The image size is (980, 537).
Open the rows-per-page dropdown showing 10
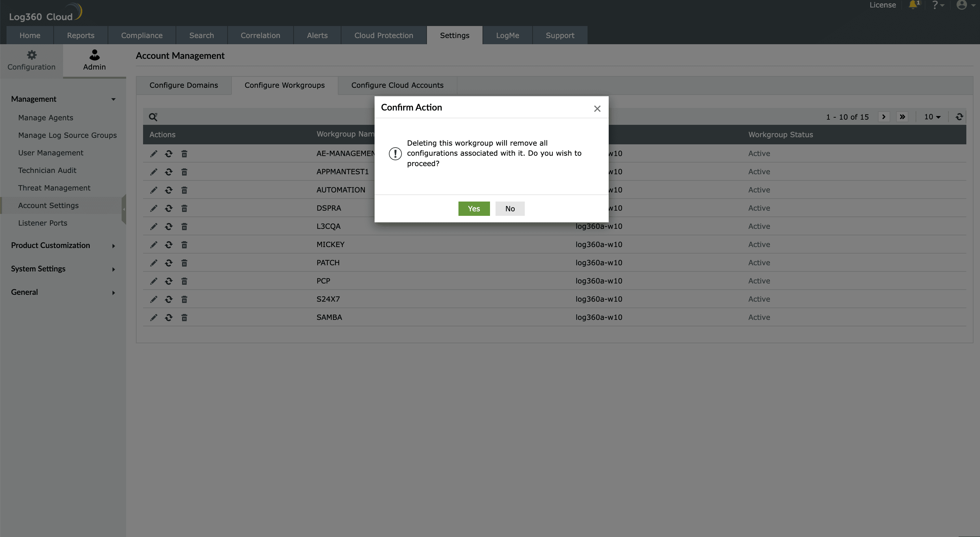click(932, 117)
